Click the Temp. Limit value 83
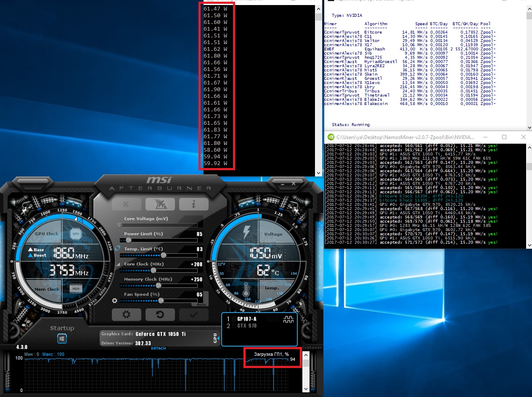This screenshot has width=532, height=397. (x=199, y=249)
